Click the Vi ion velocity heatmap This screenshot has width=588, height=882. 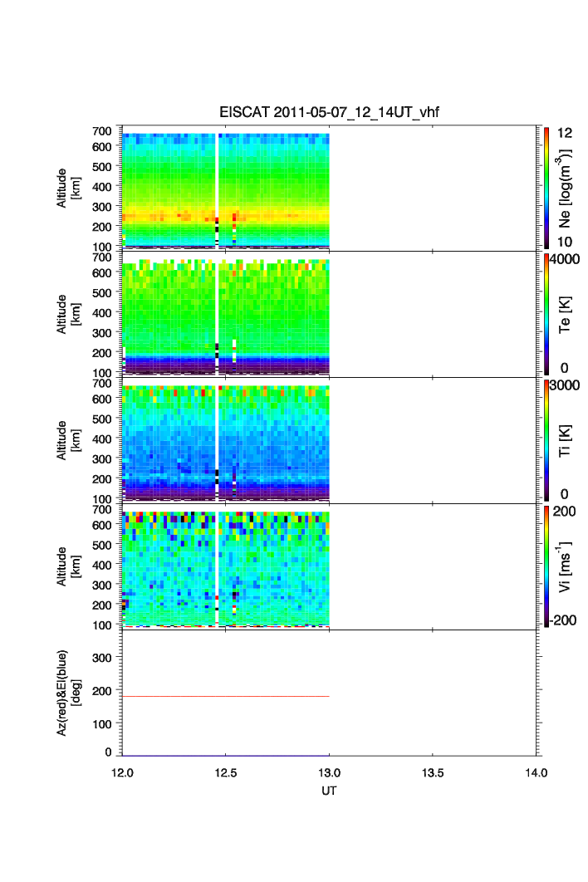[x=226, y=569]
